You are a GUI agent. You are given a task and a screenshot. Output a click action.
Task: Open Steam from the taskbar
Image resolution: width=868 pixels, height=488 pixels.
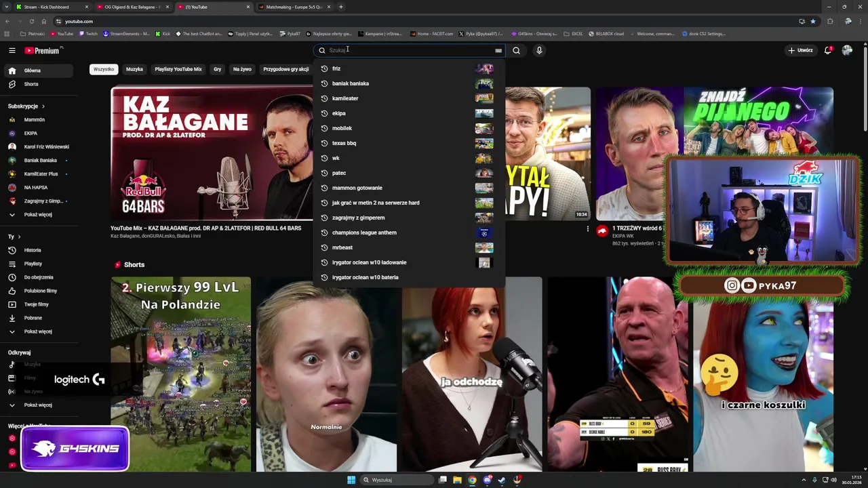(502, 480)
